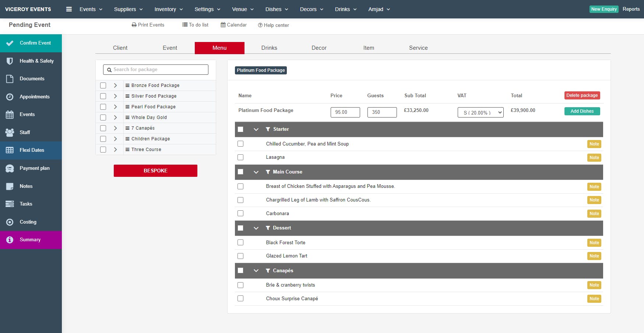Click the Flexi Dates table icon
Viewport: 644px width, 333px height.
coord(10,150)
